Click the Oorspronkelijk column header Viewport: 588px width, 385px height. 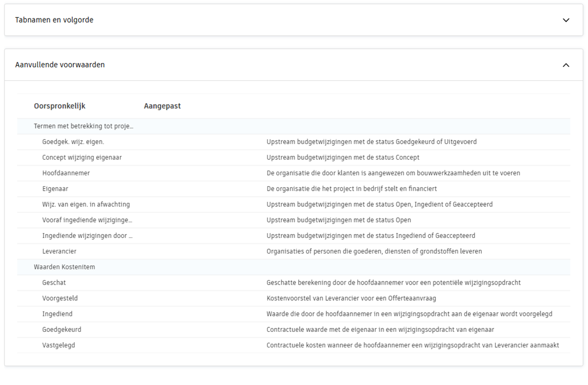point(60,106)
